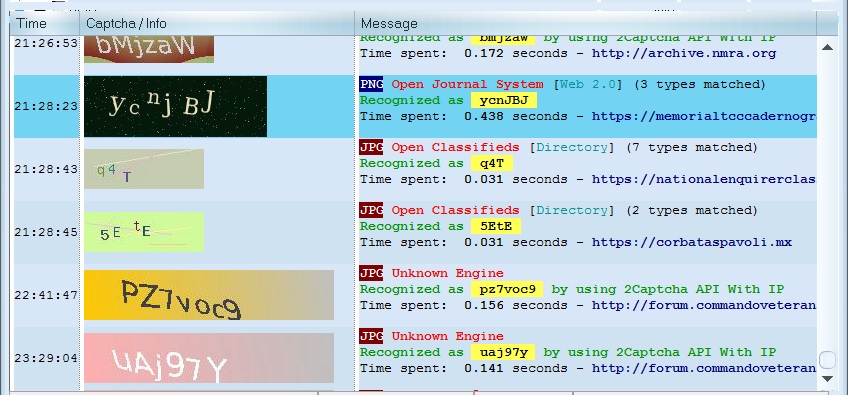Click the JPG badge on the uaj97y row

(x=371, y=335)
